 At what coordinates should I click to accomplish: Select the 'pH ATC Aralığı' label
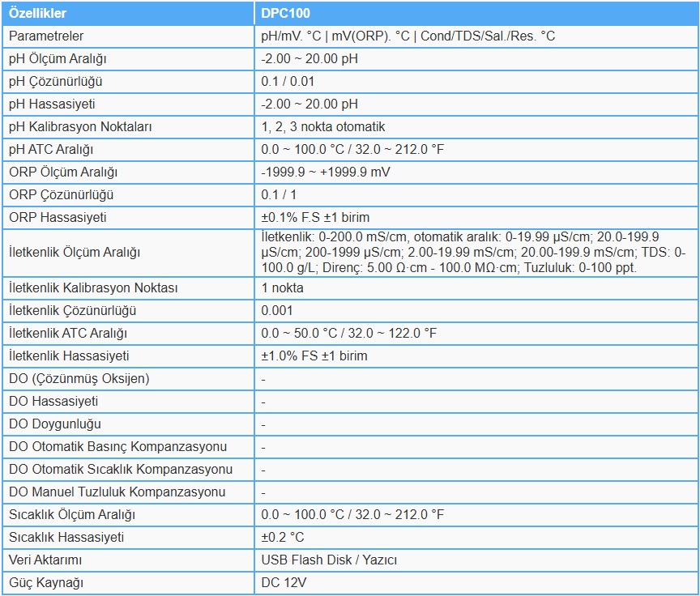tap(51, 150)
